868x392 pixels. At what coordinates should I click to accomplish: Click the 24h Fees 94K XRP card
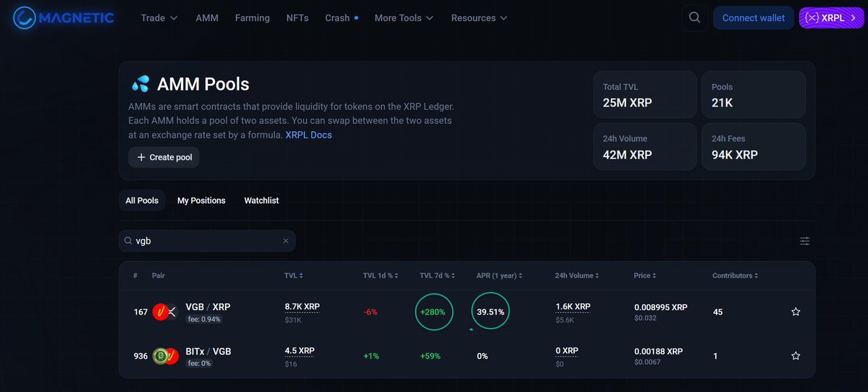[754, 146]
